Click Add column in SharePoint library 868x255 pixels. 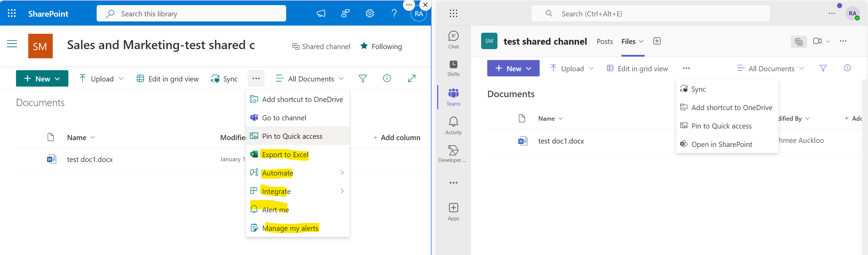397,137
